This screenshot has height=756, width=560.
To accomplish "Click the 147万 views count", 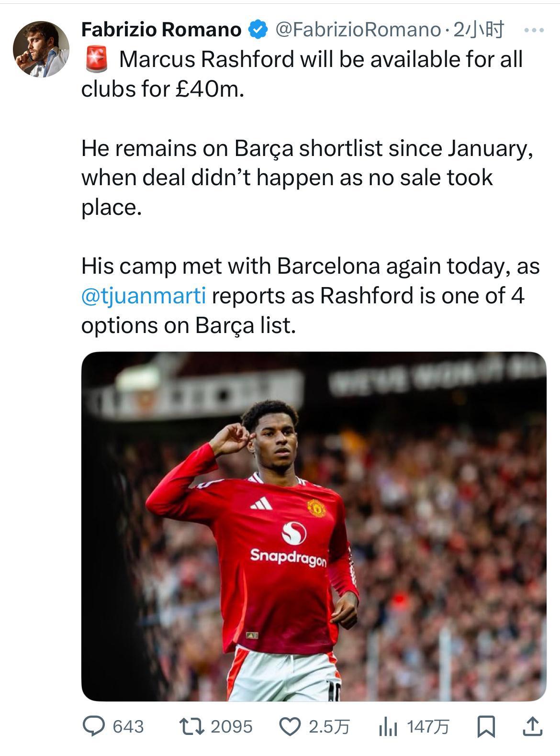I will pyautogui.click(x=428, y=727).
